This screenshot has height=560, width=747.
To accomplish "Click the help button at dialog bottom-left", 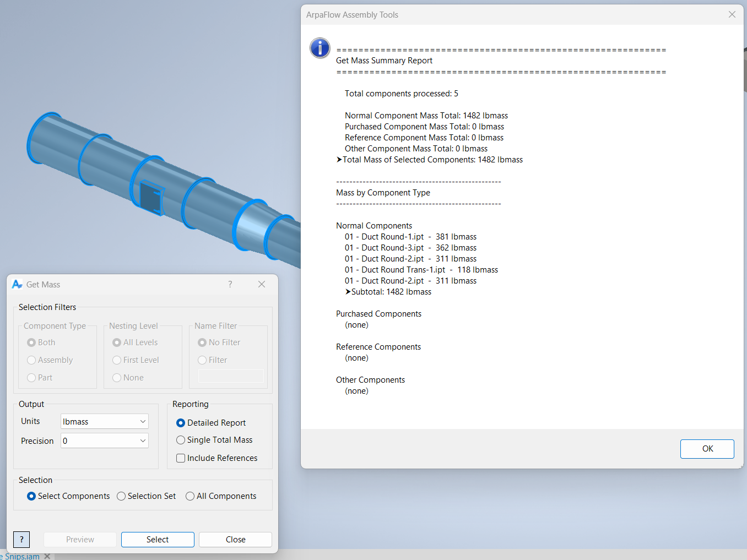I will [21, 540].
